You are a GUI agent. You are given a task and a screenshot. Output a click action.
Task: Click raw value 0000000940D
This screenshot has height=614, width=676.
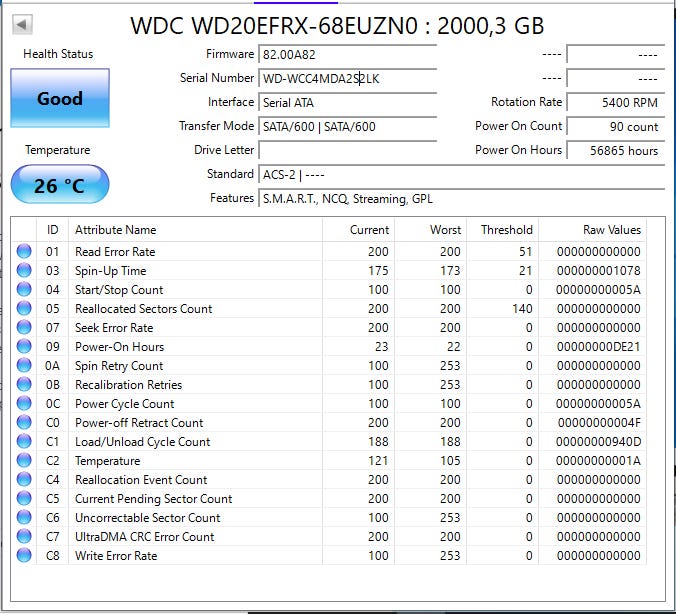click(598, 442)
